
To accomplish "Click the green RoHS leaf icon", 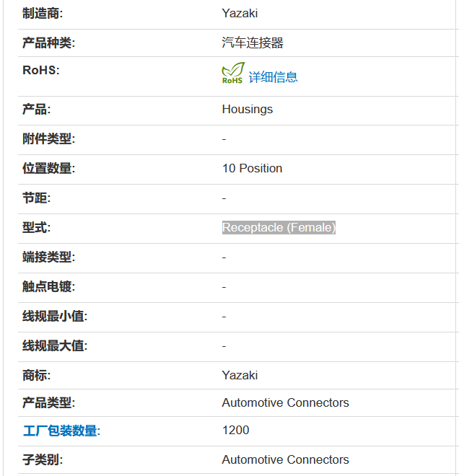I will coord(233,73).
